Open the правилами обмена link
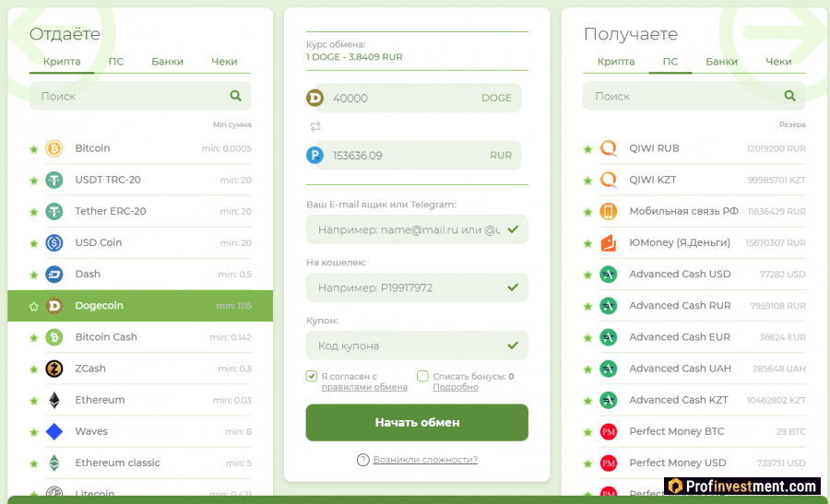The image size is (830, 504). tap(364, 387)
